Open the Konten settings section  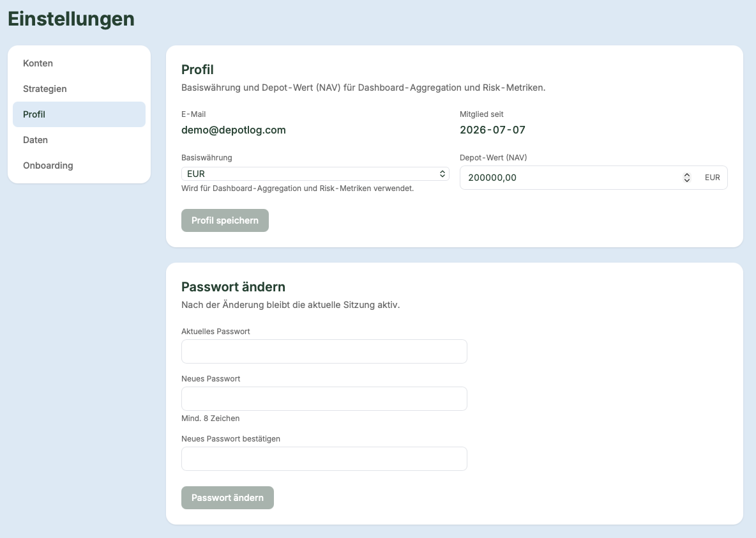coord(79,63)
